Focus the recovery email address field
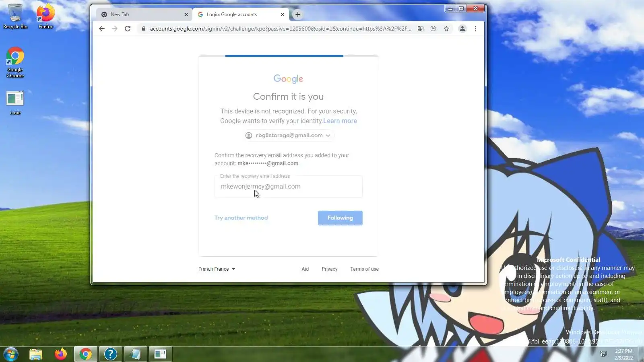Screen dimensions: 644x362 click(288, 187)
